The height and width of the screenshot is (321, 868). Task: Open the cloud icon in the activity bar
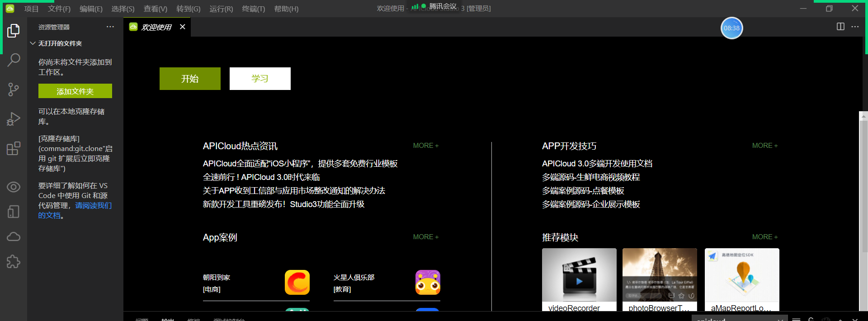point(14,236)
